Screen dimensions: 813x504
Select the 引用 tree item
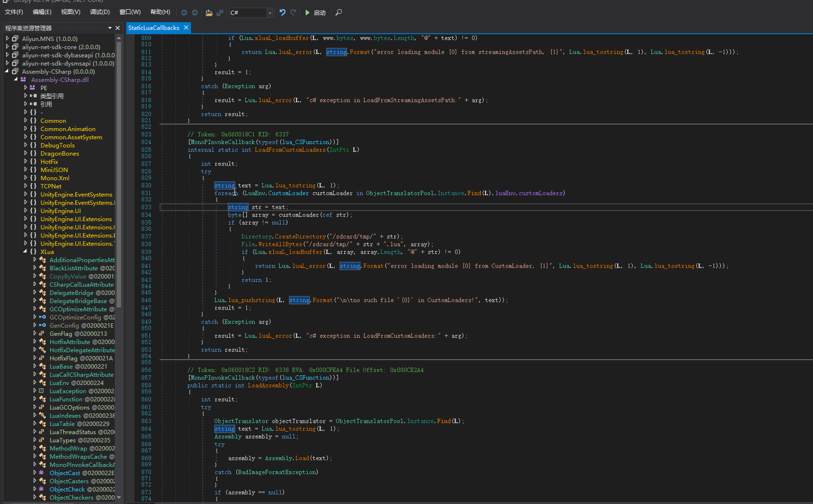(x=46, y=104)
